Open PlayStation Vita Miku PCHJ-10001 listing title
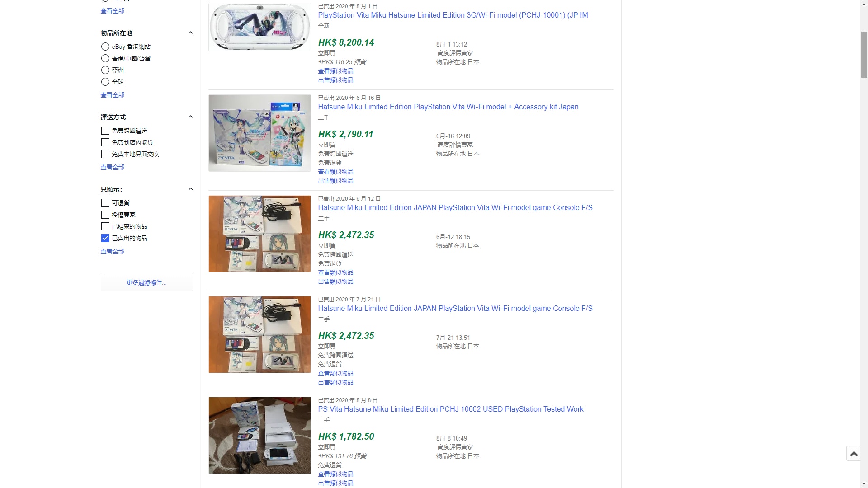Image resolution: width=868 pixels, height=488 pixels. click(453, 15)
